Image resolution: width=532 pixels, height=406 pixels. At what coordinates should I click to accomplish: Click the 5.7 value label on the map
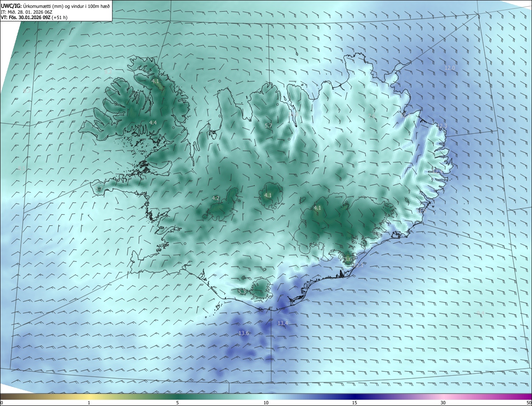pyautogui.click(x=268, y=125)
